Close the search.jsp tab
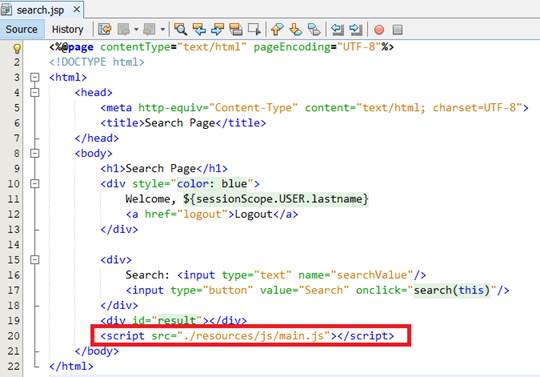Image resolution: width=540 pixels, height=377 pixels. pos(77,10)
